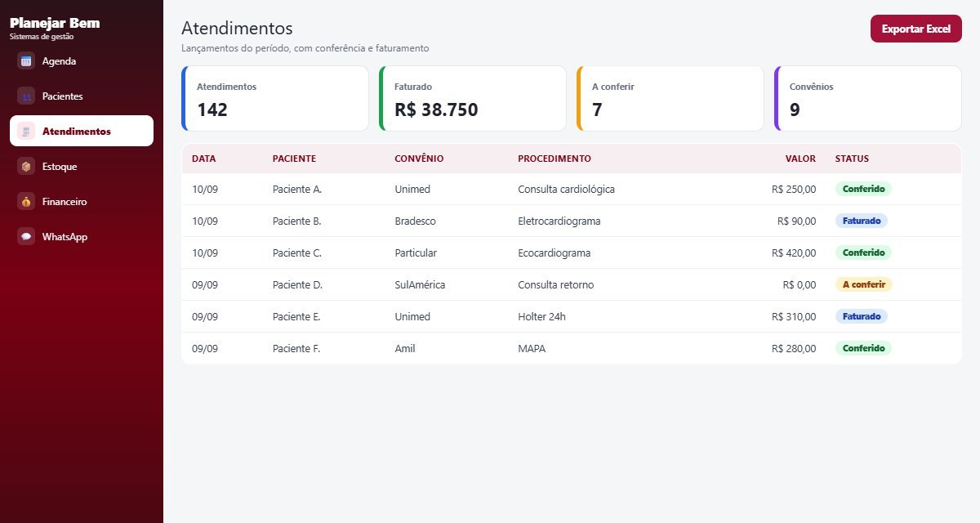Image resolution: width=980 pixels, height=523 pixels.
Task: Click the WhatsApp chat bubble icon
Action: (x=26, y=236)
